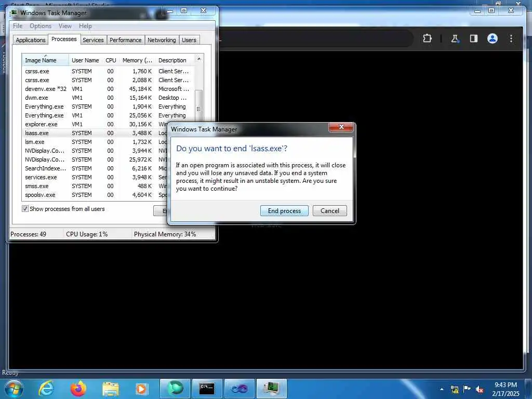Sort by User Name column header
This screenshot has width=532, height=399.
pyautogui.click(x=85, y=60)
